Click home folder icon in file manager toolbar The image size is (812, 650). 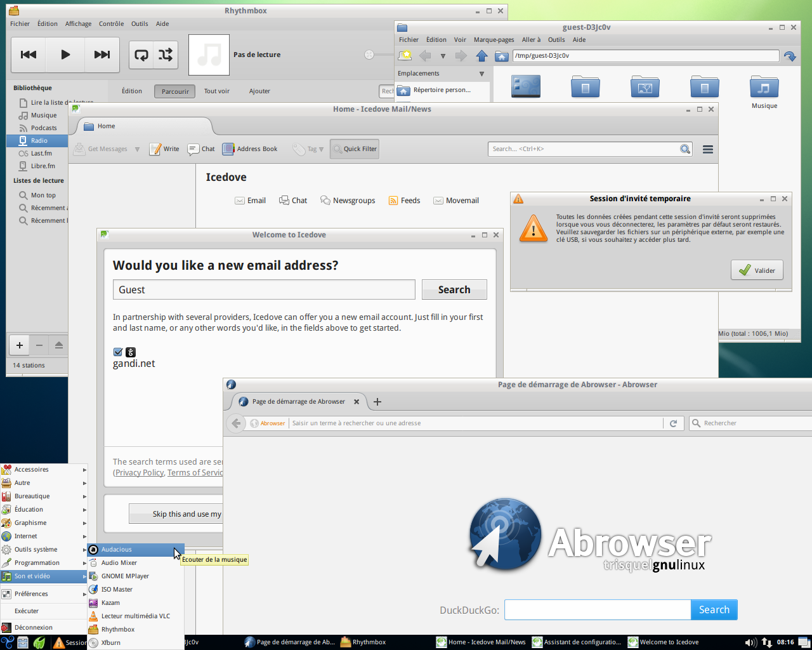(502, 56)
